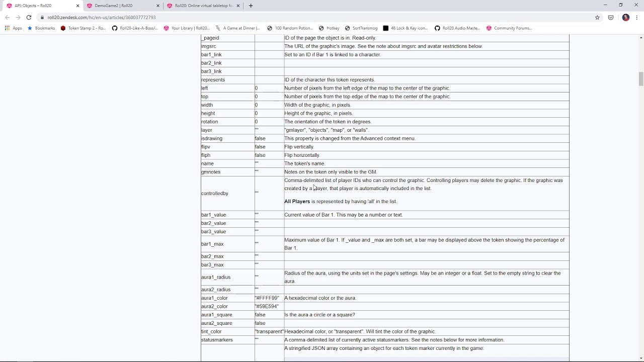Open the 100 Random Potion bookmark
This screenshot has width=644, height=362.
(x=290, y=28)
